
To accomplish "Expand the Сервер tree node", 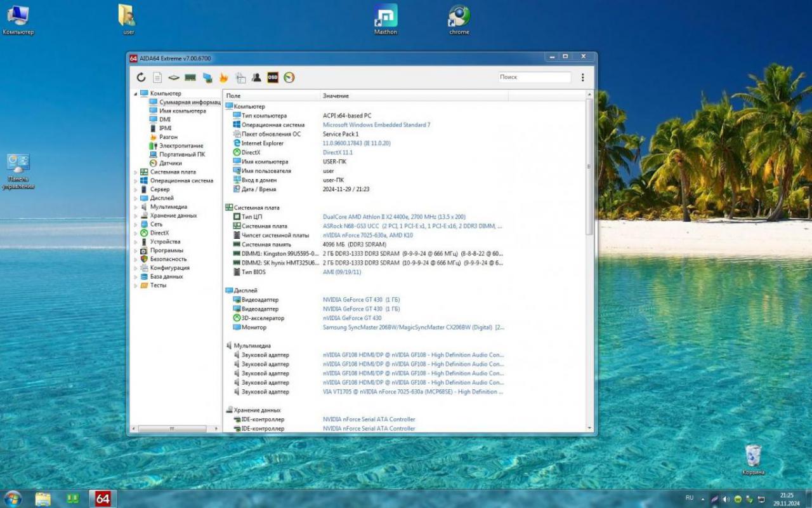I will 135,189.
